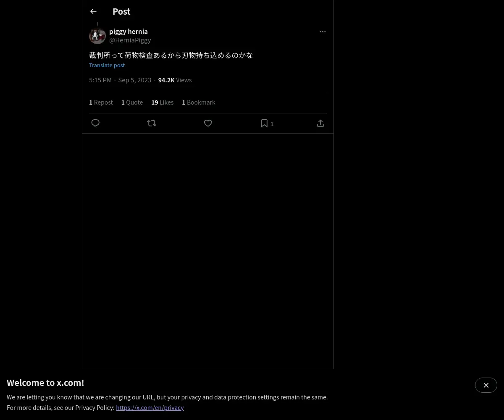Screen dimensions: 504x420
Task: Open the share post icon
Action: click(x=320, y=123)
